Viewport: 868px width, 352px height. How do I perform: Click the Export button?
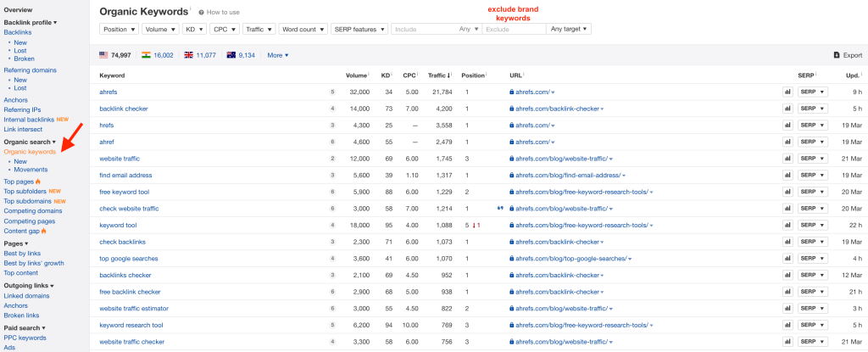tap(848, 55)
